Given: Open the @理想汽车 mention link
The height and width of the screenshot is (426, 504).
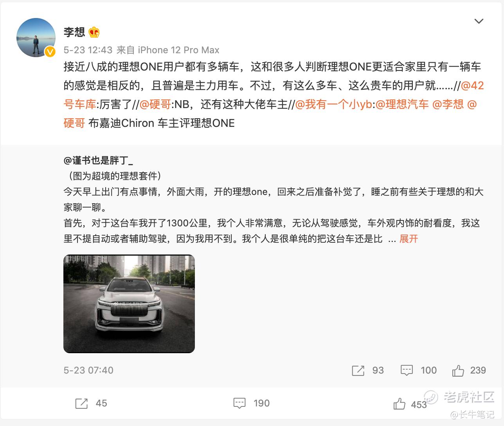Looking at the screenshot, I should 402,104.
